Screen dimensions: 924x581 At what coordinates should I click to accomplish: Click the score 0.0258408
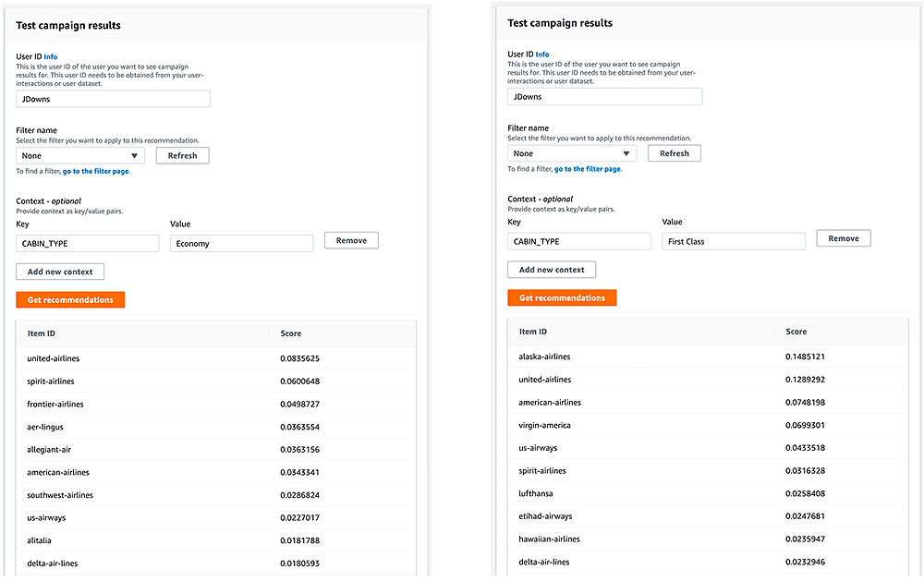(805, 493)
